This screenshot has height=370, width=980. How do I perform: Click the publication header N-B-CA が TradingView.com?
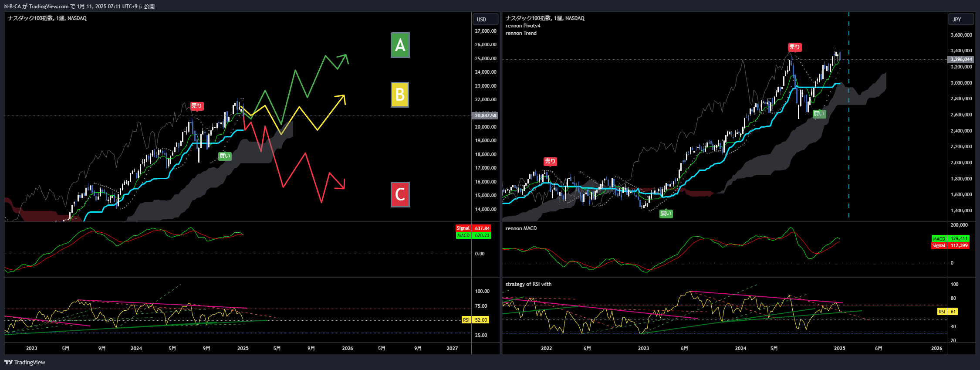[x=37, y=7]
